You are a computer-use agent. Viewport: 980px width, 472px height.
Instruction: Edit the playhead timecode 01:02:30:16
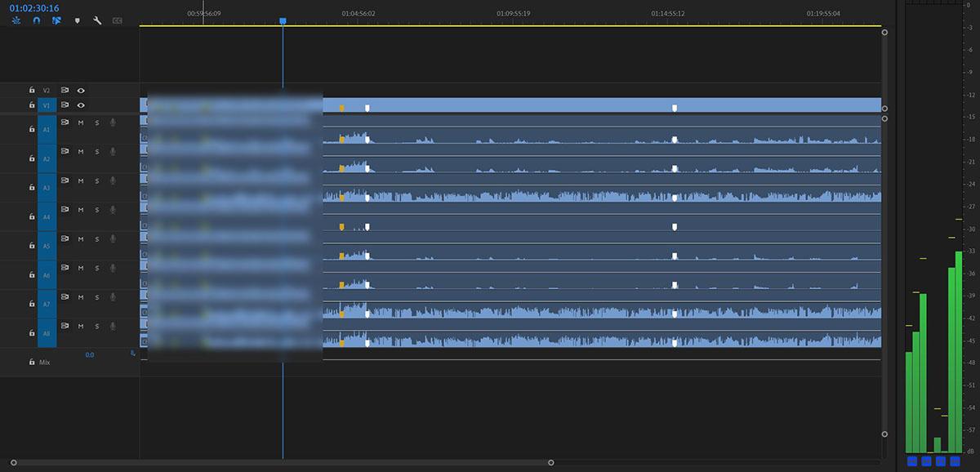[34, 8]
